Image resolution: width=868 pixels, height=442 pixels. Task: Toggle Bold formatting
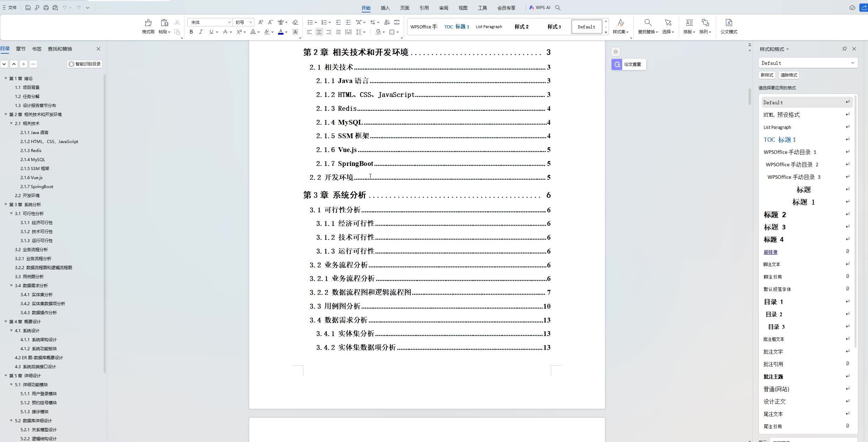(191, 32)
